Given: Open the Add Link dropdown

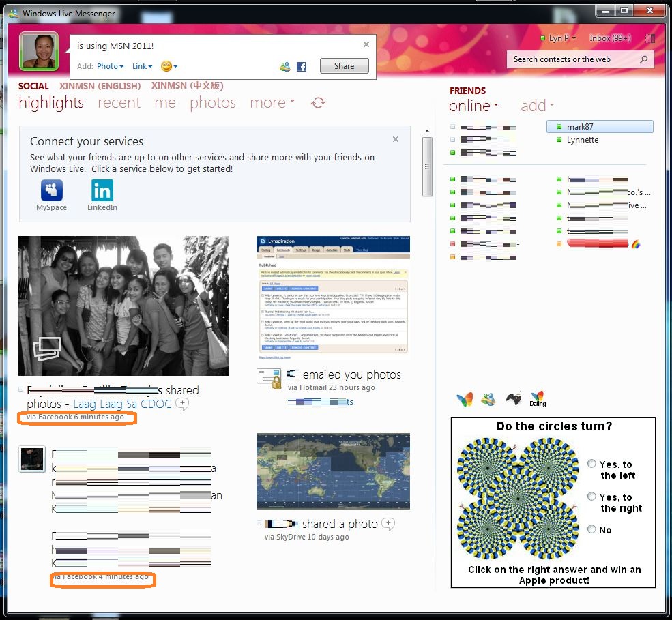Looking at the screenshot, I should coord(142,66).
